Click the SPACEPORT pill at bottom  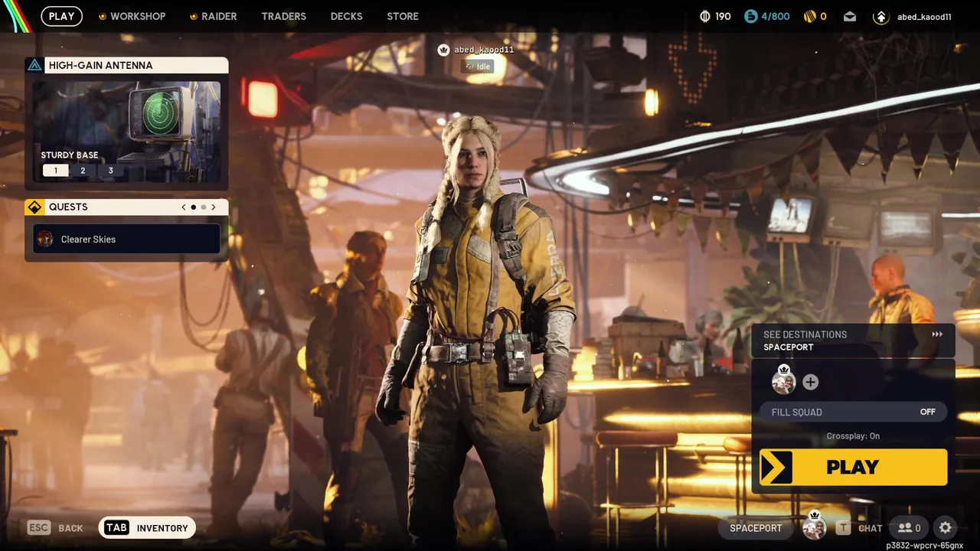pyautogui.click(x=756, y=528)
